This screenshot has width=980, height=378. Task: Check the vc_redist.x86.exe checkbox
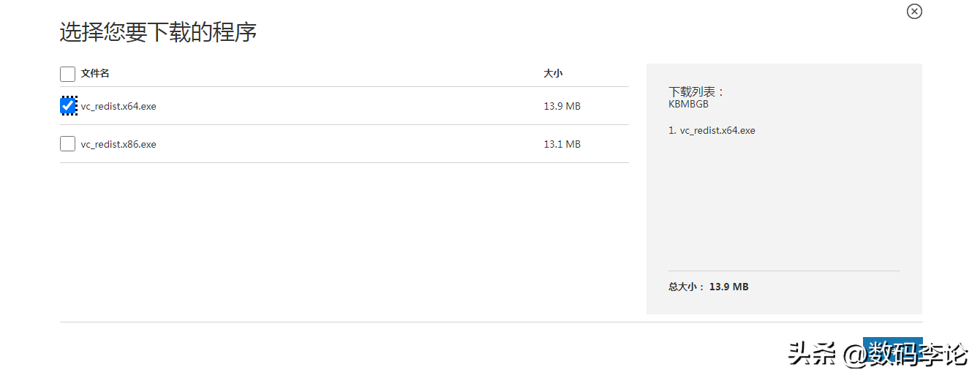67,144
